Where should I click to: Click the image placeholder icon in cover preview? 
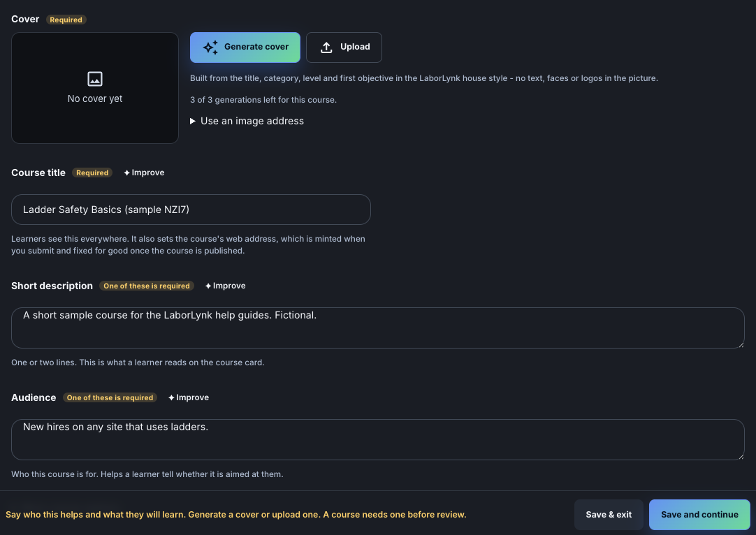pyautogui.click(x=95, y=78)
